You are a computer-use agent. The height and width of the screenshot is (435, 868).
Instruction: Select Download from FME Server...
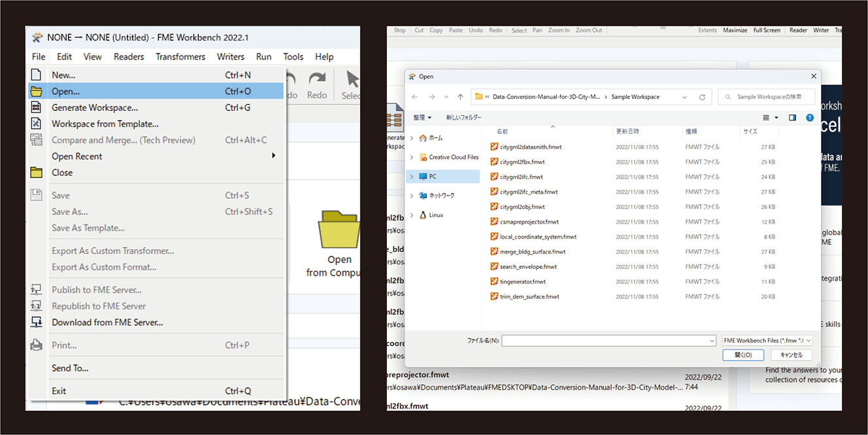click(157, 322)
